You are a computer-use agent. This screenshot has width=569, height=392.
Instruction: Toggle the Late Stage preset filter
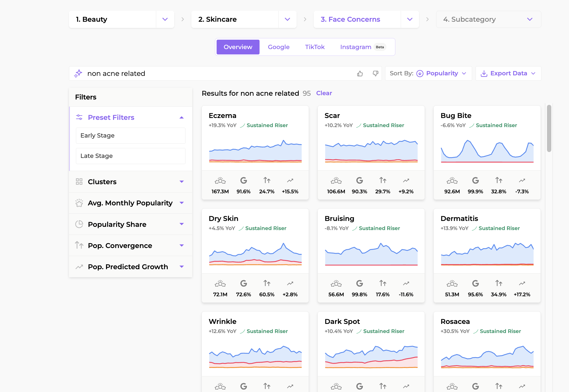pos(130,156)
